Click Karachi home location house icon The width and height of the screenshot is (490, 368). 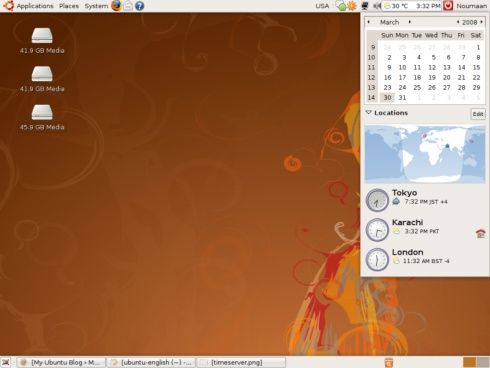[x=480, y=234]
